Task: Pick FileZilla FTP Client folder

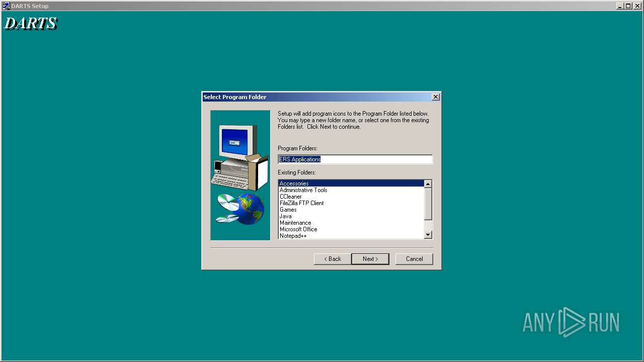Action: pos(351,203)
